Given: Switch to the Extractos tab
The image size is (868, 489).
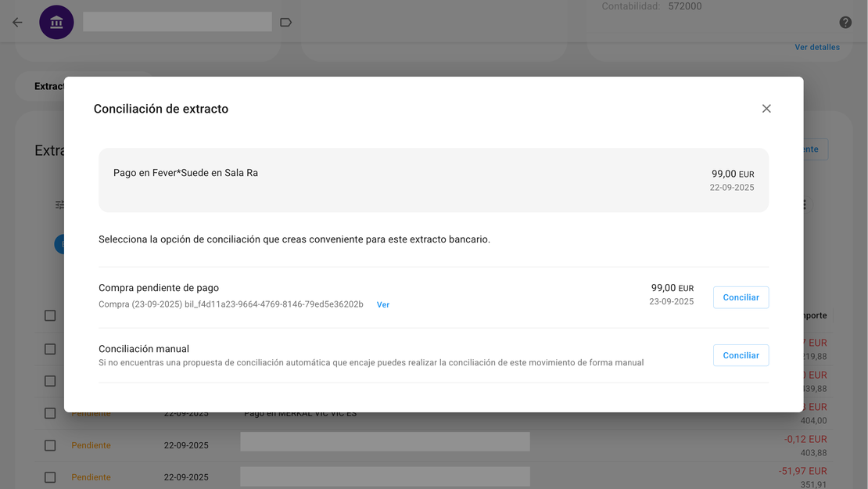Looking at the screenshot, I should click(x=48, y=86).
